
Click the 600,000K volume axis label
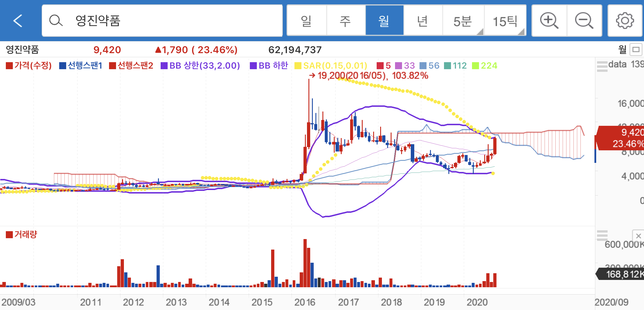[x=624, y=244]
